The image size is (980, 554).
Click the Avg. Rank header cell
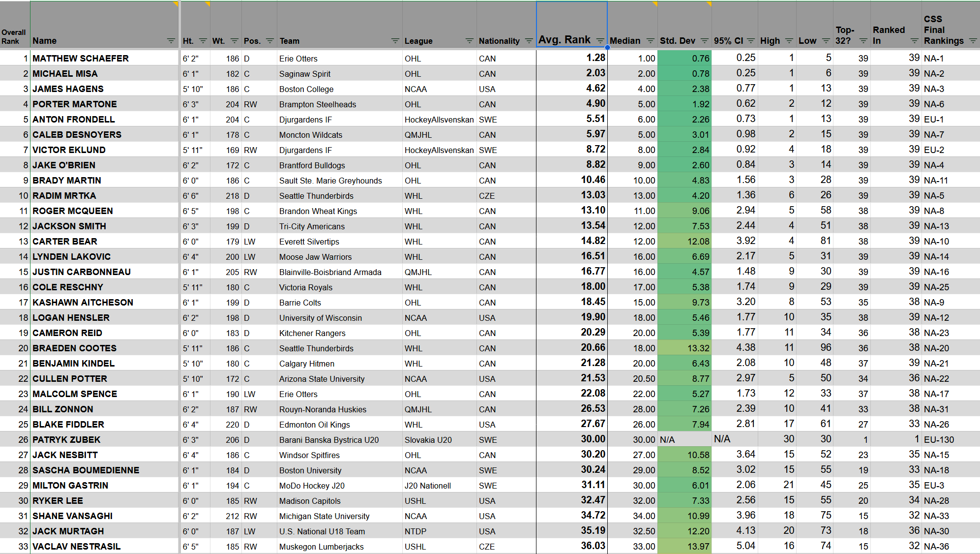(564, 39)
